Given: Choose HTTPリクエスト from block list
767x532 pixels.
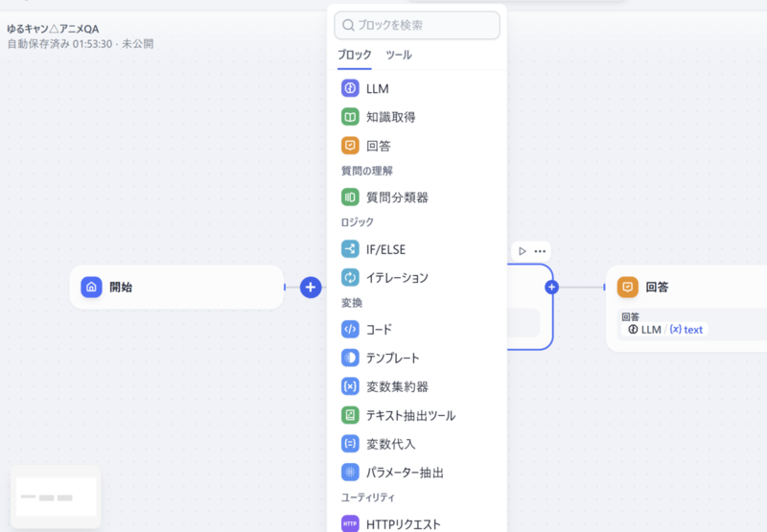Looking at the screenshot, I should click(x=404, y=524).
